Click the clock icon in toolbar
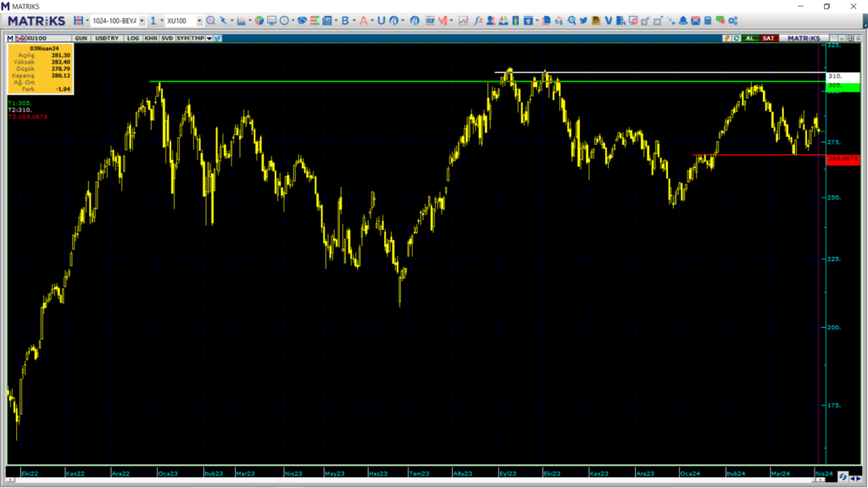 (285, 19)
